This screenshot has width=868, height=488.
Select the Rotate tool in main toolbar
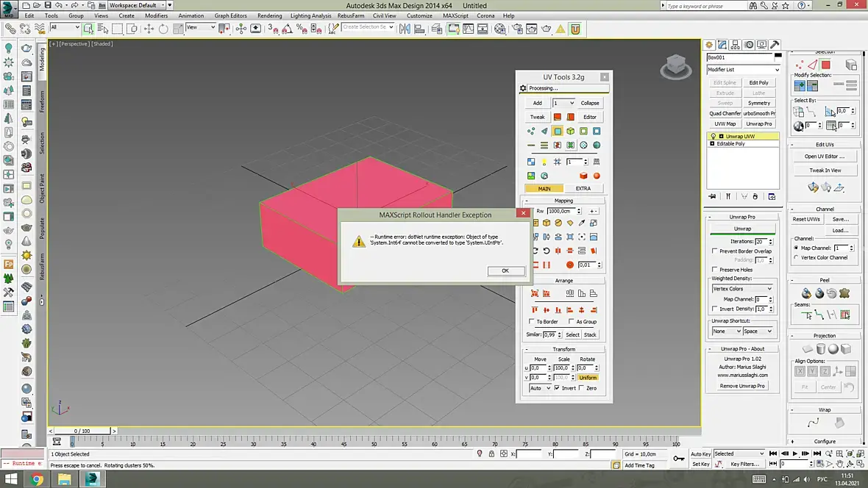tap(163, 29)
